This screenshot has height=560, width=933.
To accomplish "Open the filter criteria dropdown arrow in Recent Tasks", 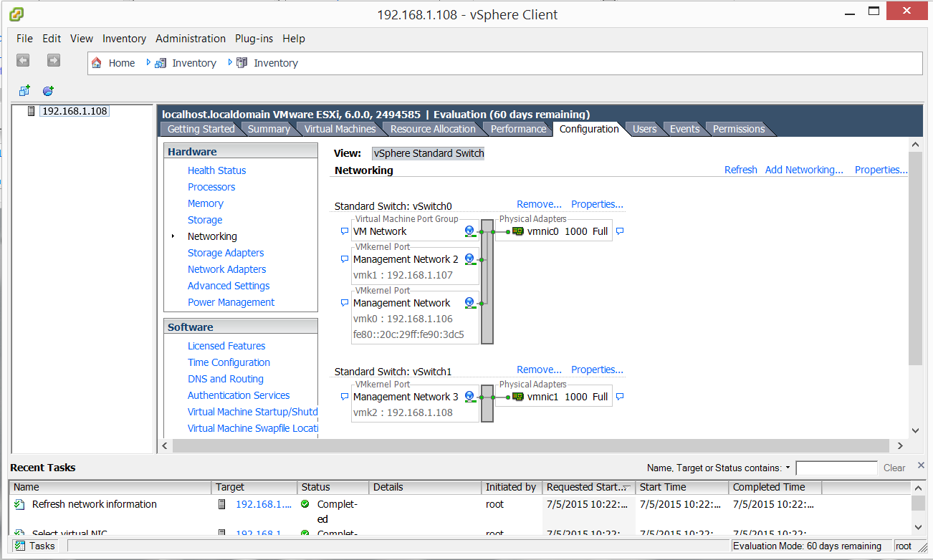I will [x=788, y=468].
